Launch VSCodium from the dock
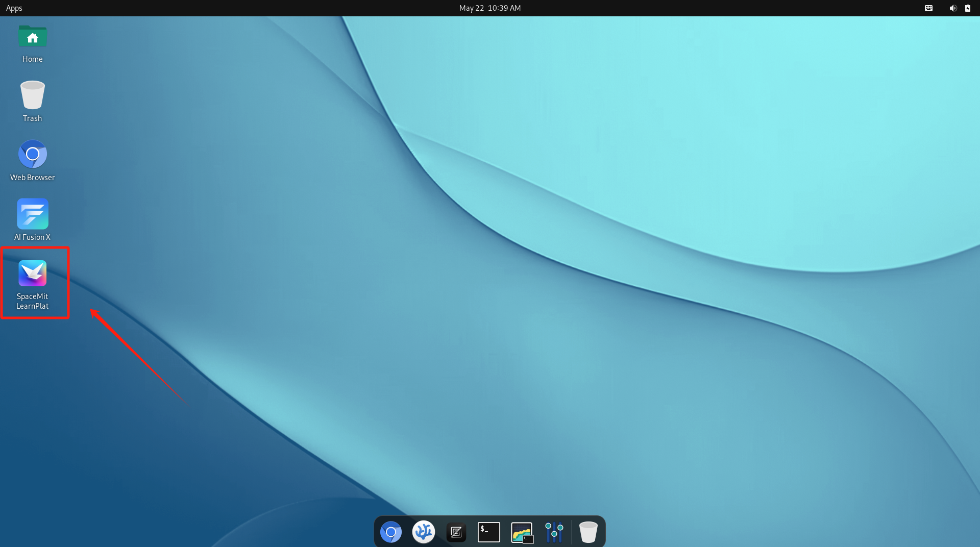Image resolution: width=980 pixels, height=547 pixels. coord(424,532)
